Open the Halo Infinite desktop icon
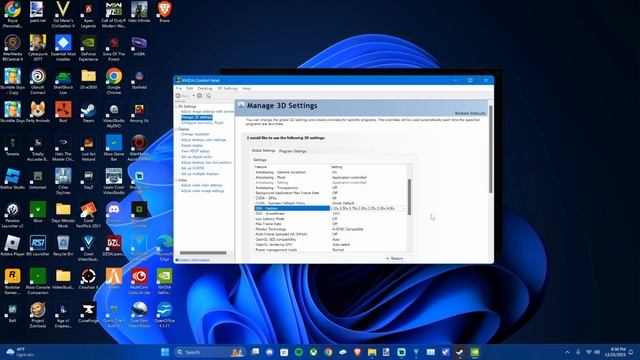The height and width of the screenshot is (360, 640). coord(139,12)
